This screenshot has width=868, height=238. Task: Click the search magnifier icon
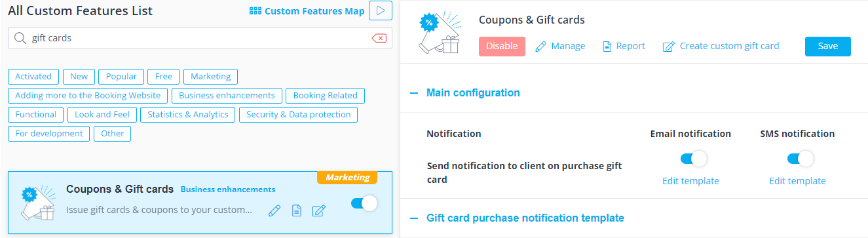pos(20,38)
